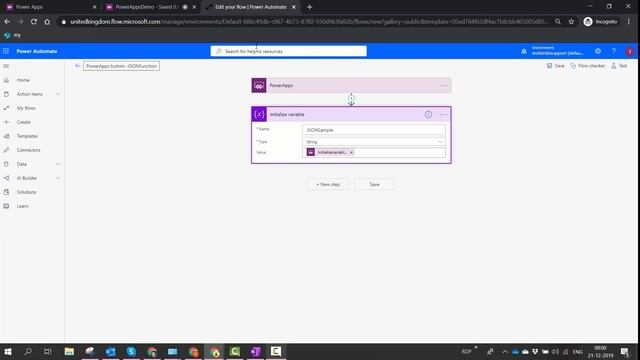Open My flows in sidebar
640x360 pixels.
point(26,108)
